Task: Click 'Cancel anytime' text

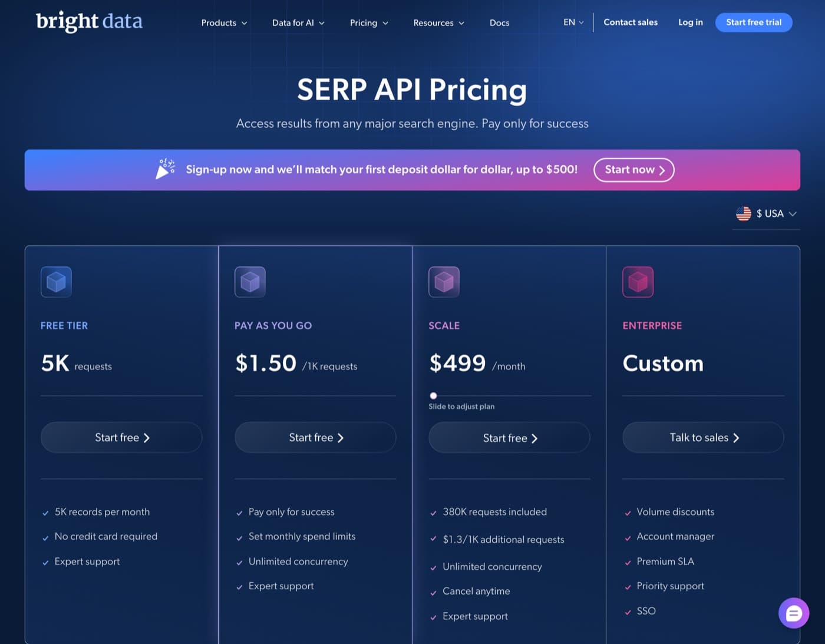Action: coord(476,591)
